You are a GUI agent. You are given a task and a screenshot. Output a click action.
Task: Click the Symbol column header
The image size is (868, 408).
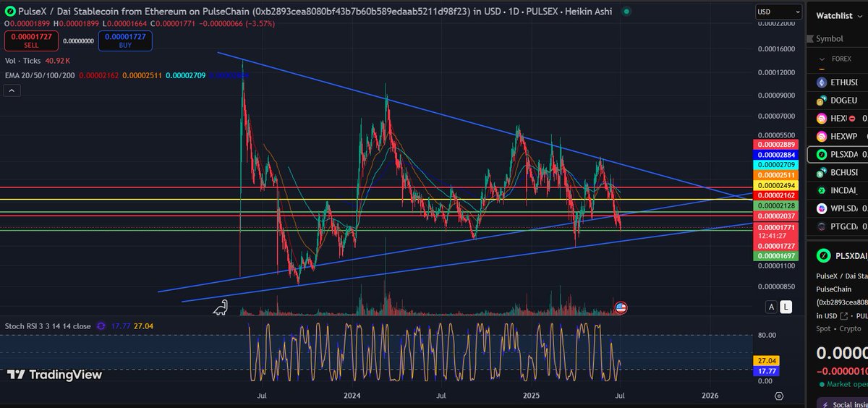(x=829, y=39)
